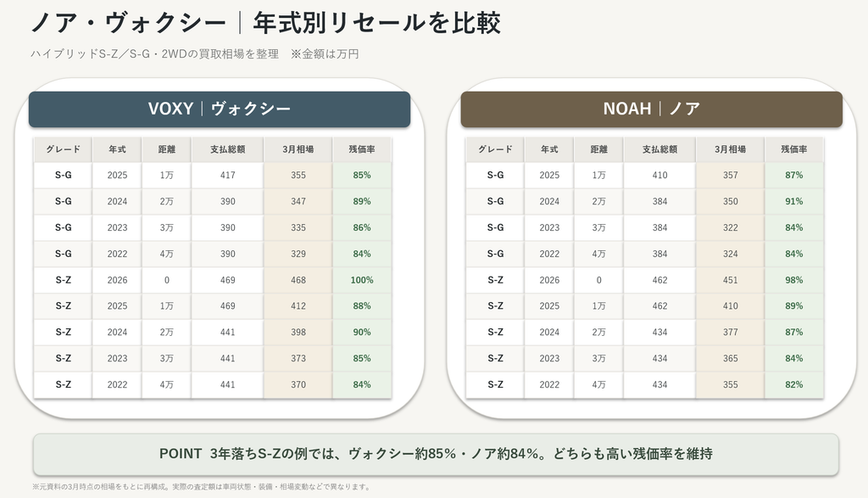Viewport: 868px width, 498px height.
Task: Click the 91% residual value cell in NOAH table
Action: [793, 202]
